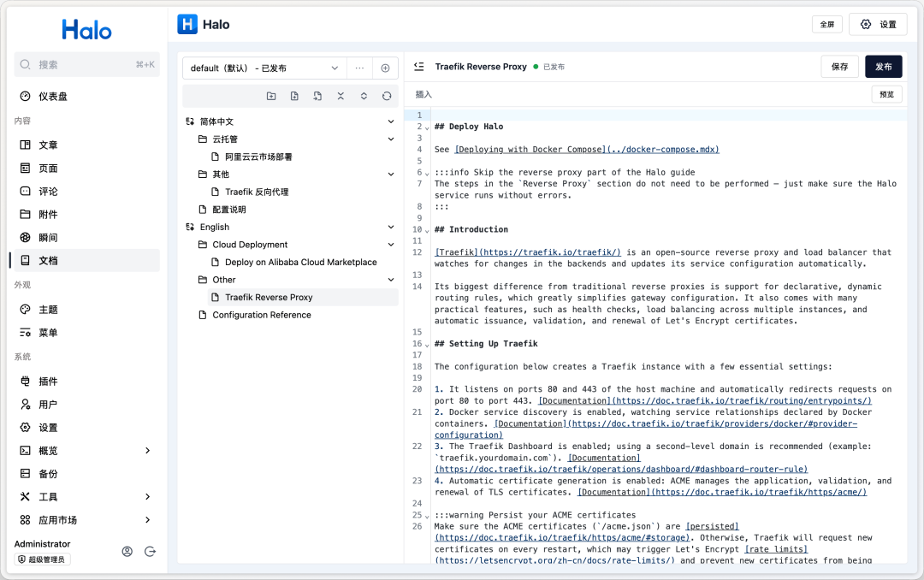Click the blue H Halo icon in header
Image resolution: width=924 pixels, height=580 pixels.
(x=187, y=24)
